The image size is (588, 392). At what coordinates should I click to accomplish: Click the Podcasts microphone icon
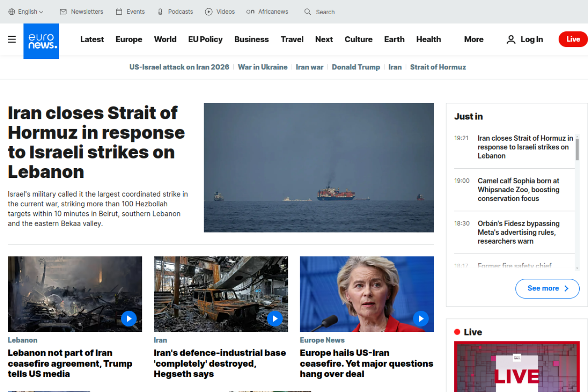coord(160,12)
